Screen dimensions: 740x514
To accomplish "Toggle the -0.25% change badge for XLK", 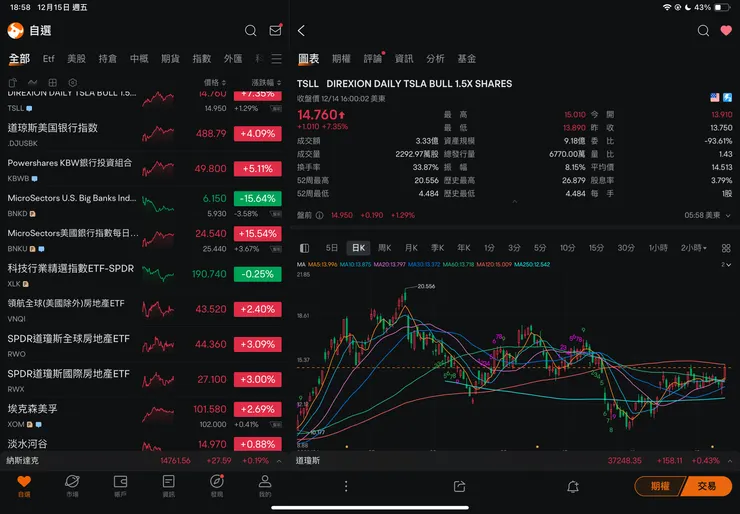I will point(258,274).
